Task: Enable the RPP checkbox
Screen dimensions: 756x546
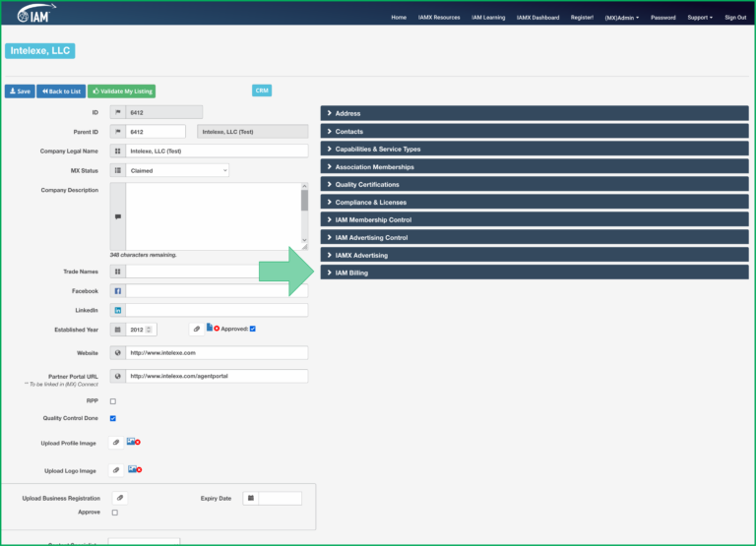Action: tap(113, 401)
